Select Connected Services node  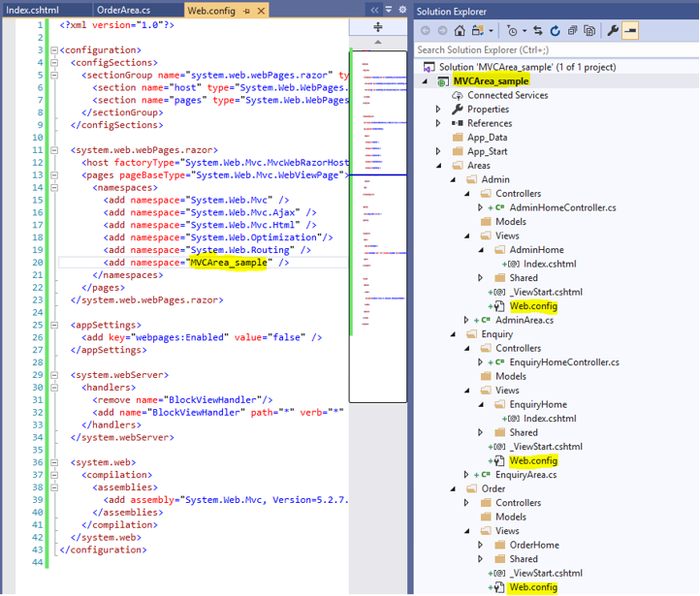click(x=508, y=95)
